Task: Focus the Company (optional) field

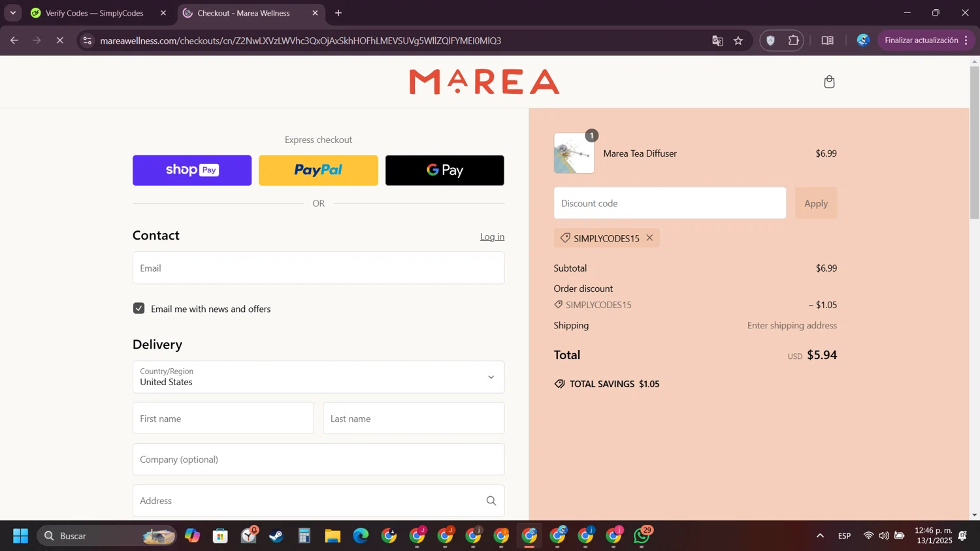Action: pyautogui.click(x=319, y=460)
